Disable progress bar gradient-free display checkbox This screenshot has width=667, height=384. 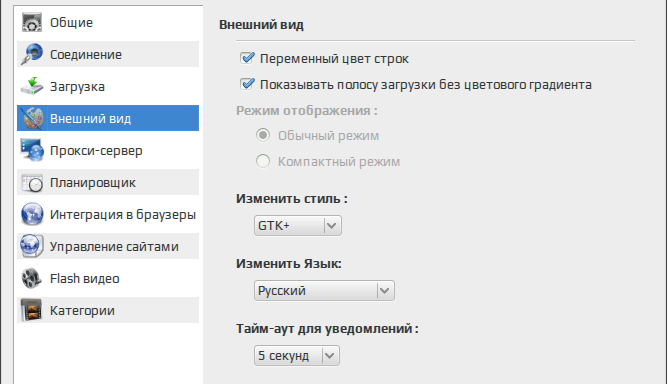(247, 84)
